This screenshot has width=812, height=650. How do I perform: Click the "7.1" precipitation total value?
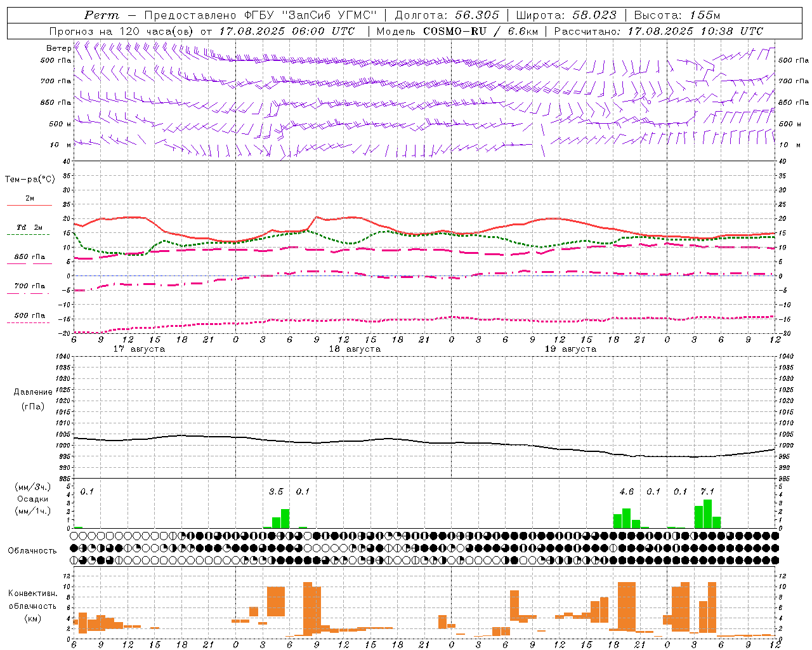tap(707, 491)
